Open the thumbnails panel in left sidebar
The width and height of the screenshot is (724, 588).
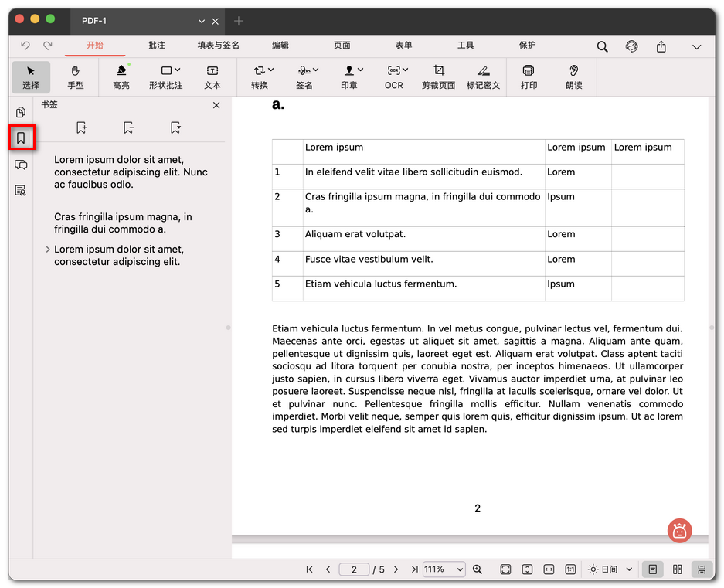click(21, 112)
